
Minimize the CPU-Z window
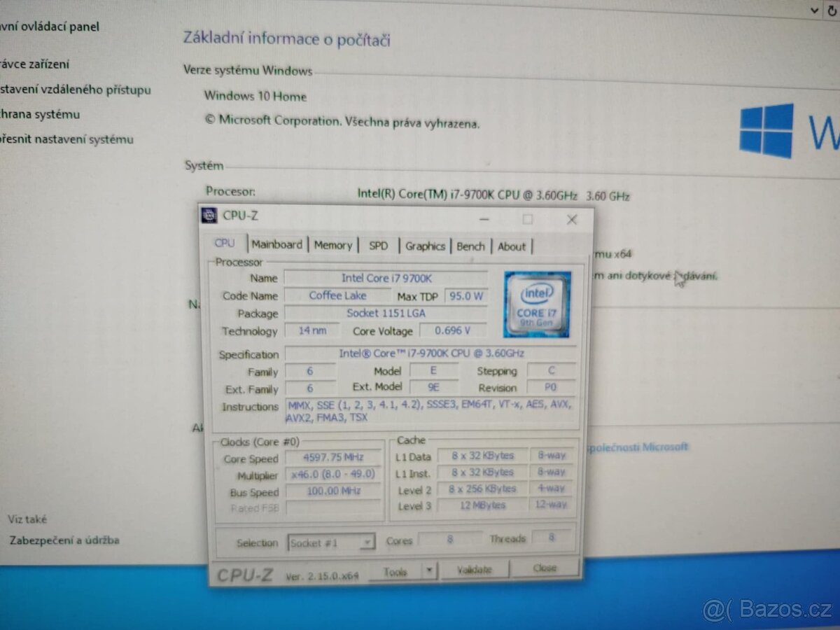484,218
